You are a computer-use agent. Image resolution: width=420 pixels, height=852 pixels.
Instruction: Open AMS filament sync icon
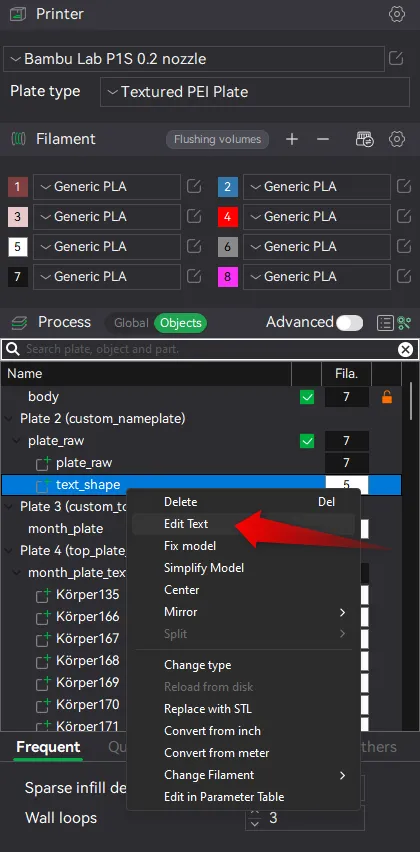[x=365, y=140]
